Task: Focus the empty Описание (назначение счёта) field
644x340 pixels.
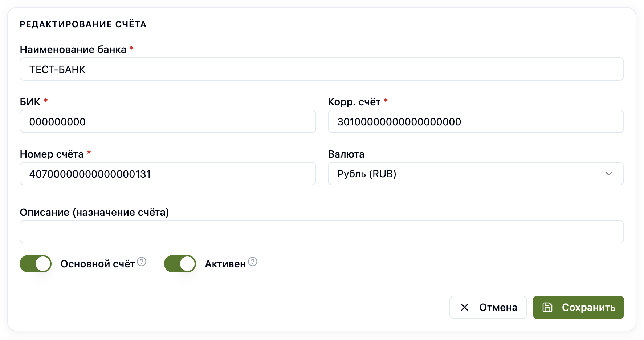Action: pos(322,232)
